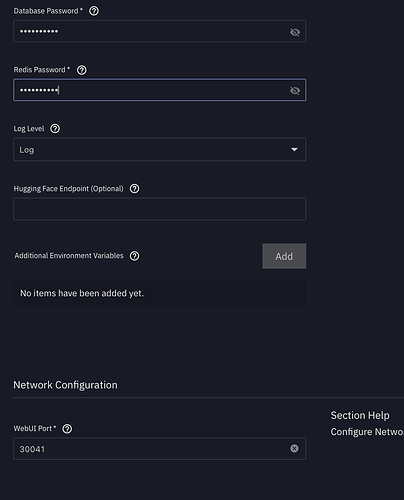Clear the WebUI Port value
The width and height of the screenshot is (404, 500).
[x=294, y=448]
